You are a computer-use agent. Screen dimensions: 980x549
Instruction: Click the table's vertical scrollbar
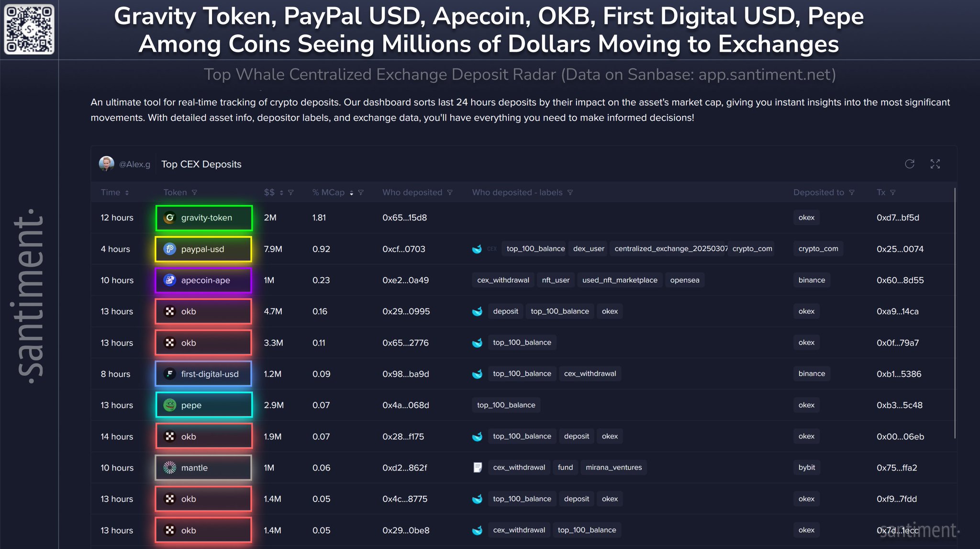tap(955, 314)
